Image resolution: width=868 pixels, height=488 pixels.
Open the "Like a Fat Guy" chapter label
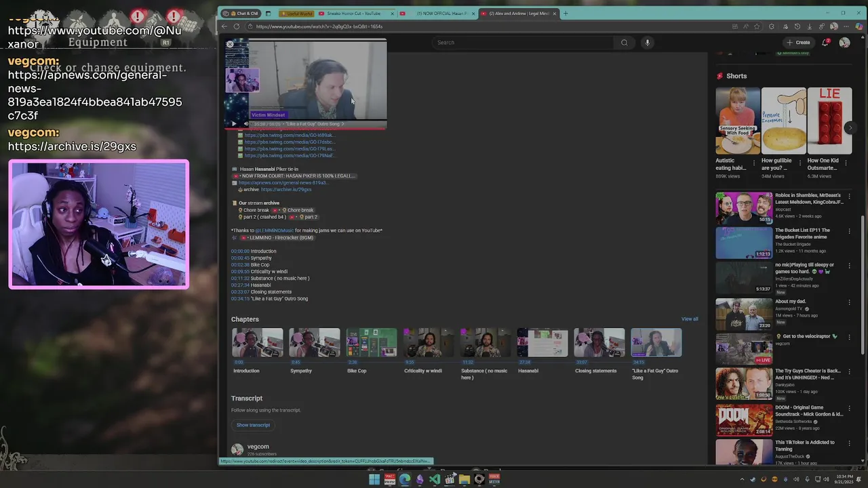click(314, 124)
